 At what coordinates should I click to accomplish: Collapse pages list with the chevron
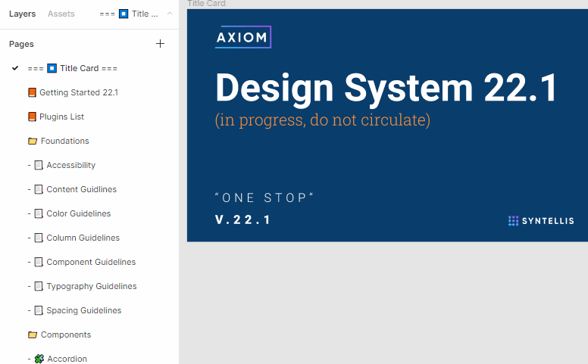click(x=170, y=14)
